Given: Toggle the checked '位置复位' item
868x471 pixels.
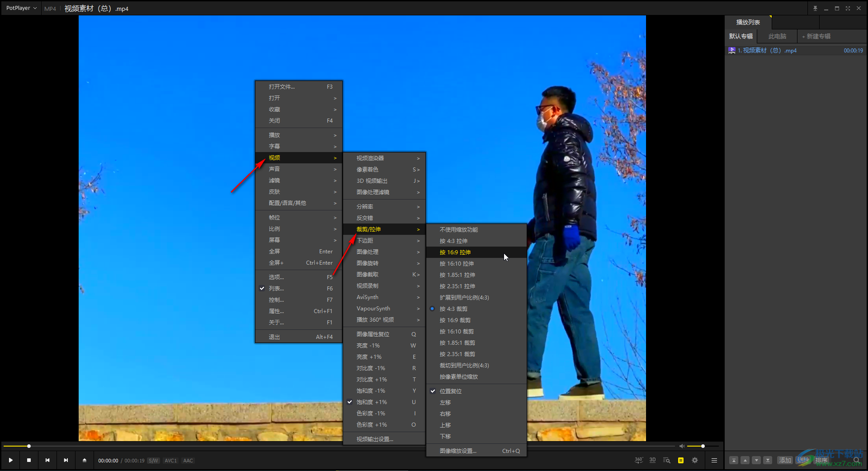Looking at the screenshot, I should tap(476, 391).
